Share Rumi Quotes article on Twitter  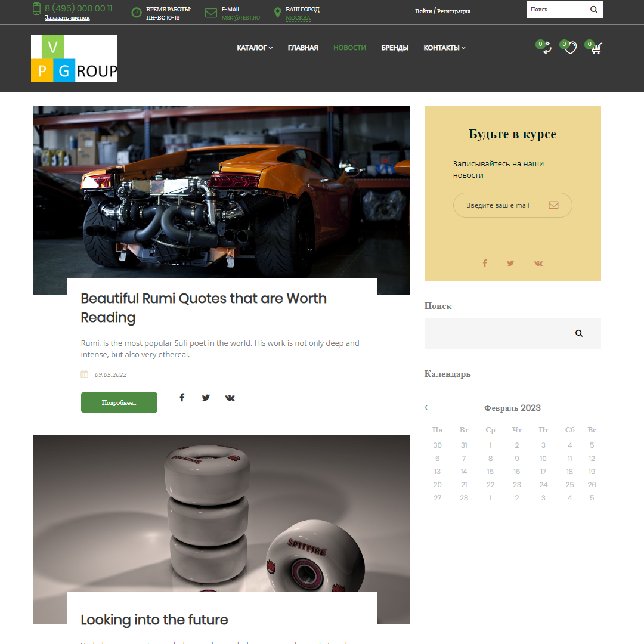(x=206, y=398)
